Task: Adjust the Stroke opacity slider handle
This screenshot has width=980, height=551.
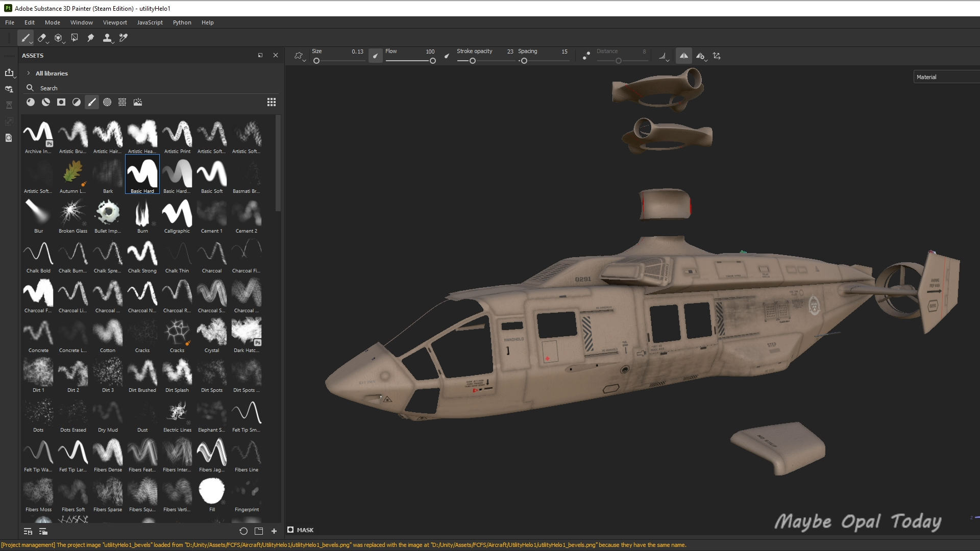Action: tap(473, 61)
